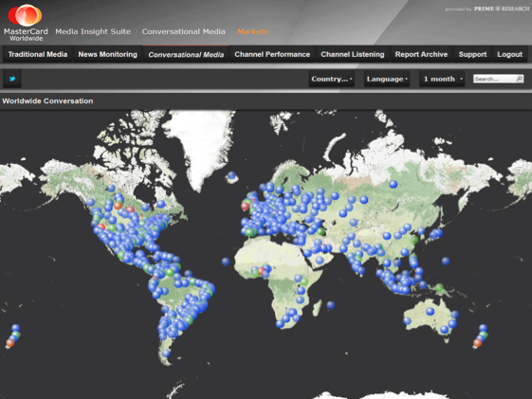
Task: Open the Country dropdown
Action: [332, 79]
